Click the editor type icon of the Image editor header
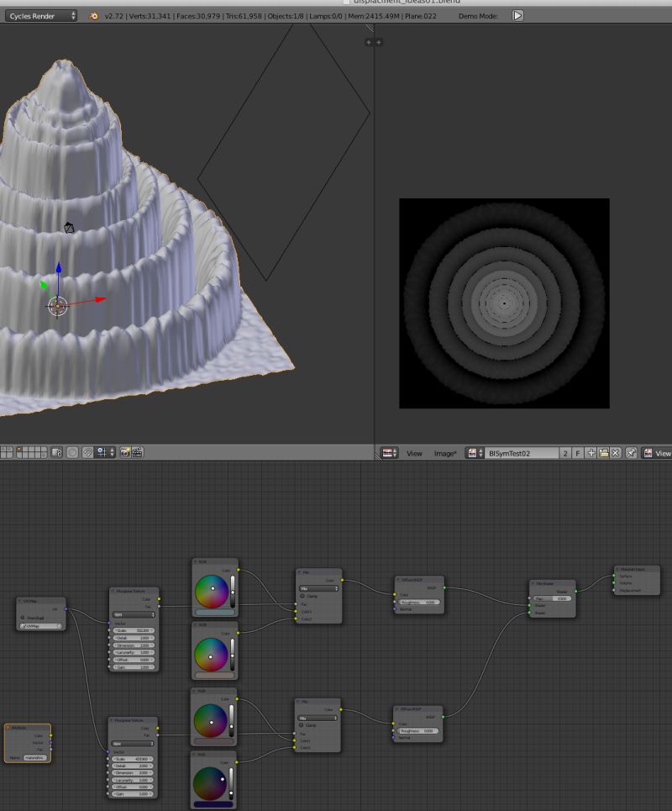 [x=388, y=453]
